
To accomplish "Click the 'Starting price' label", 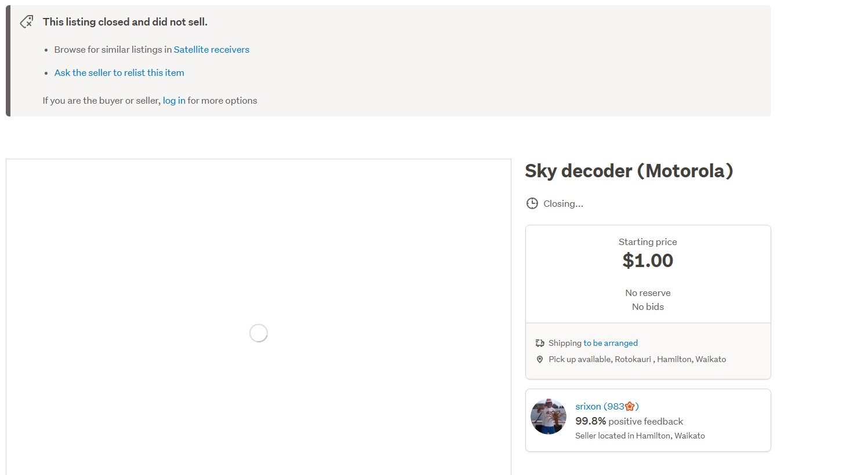I will tap(648, 242).
